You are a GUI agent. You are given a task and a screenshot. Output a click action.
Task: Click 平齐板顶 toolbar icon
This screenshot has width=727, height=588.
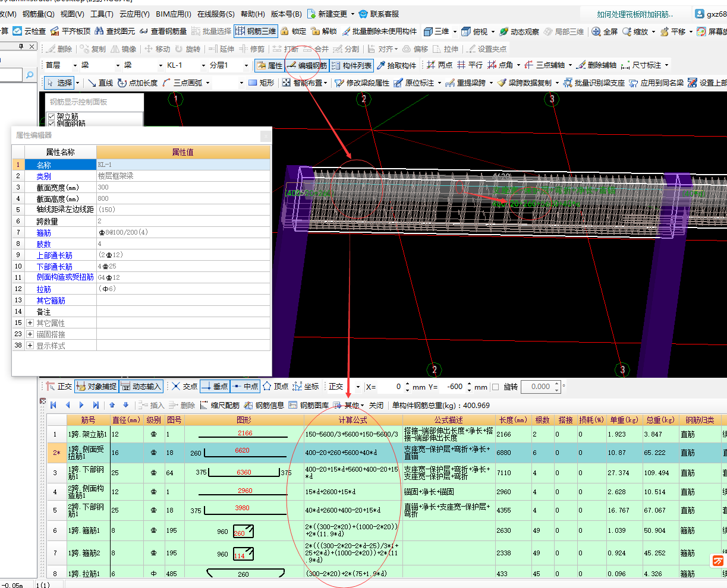70,31
